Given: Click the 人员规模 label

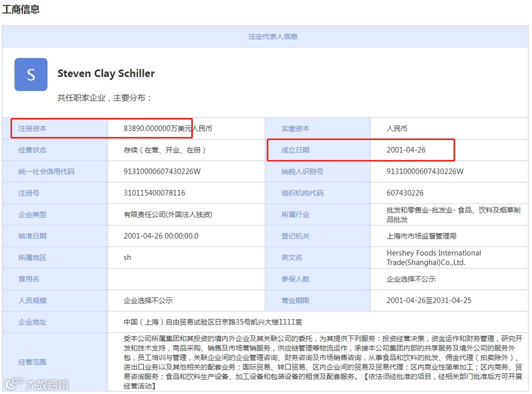Looking at the screenshot, I should tap(32, 300).
